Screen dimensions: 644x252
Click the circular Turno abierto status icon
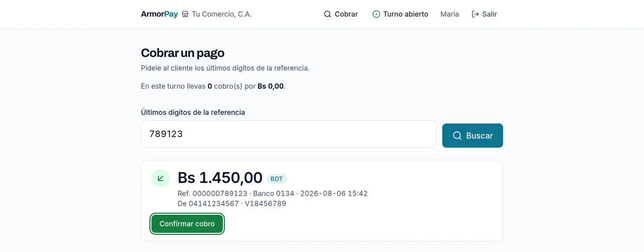point(376,14)
